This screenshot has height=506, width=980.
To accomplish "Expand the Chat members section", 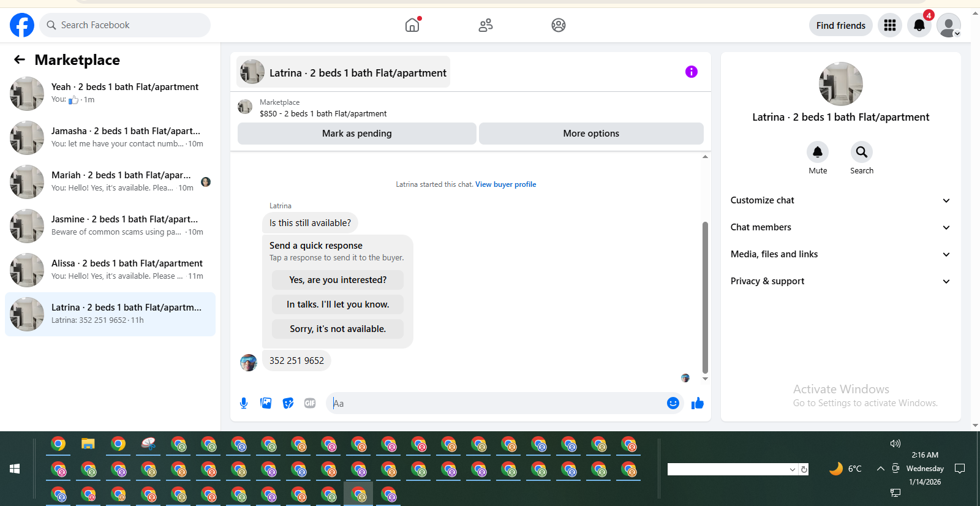I will pos(840,227).
